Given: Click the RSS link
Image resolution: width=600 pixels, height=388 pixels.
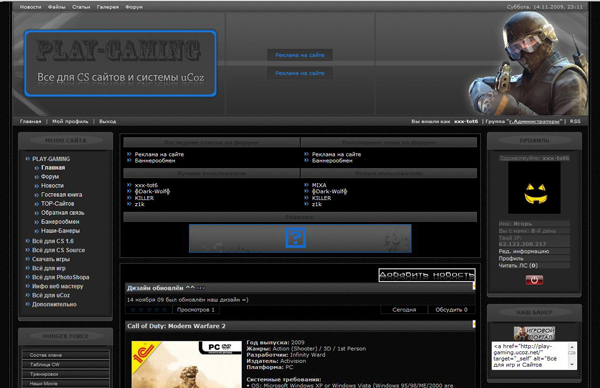Looking at the screenshot, I should (575, 121).
